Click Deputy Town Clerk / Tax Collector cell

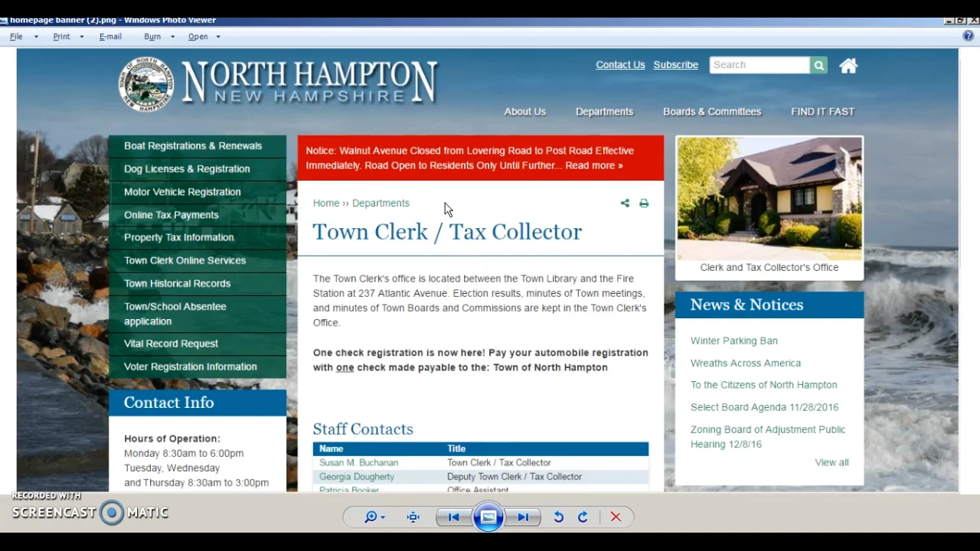514,477
